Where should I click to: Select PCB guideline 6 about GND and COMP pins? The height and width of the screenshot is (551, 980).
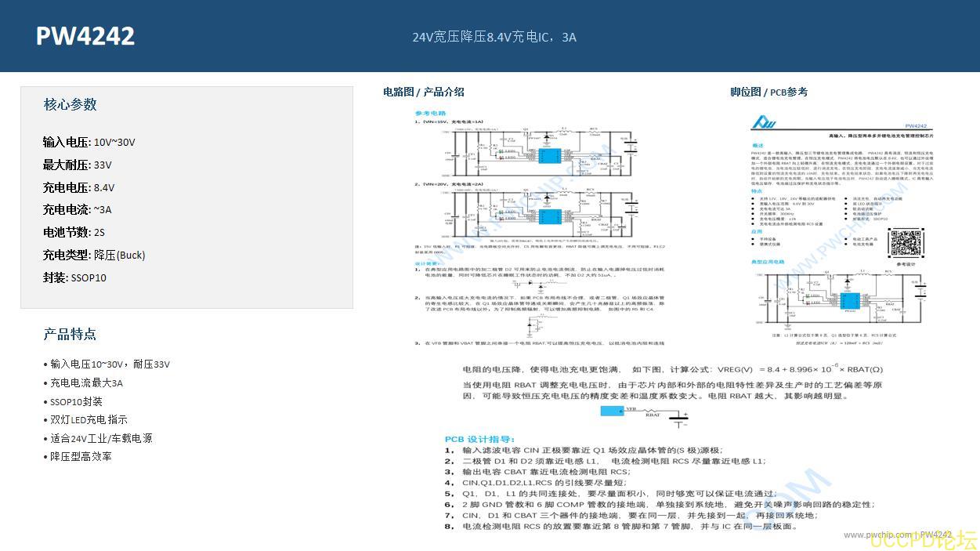tap(659, 504)
